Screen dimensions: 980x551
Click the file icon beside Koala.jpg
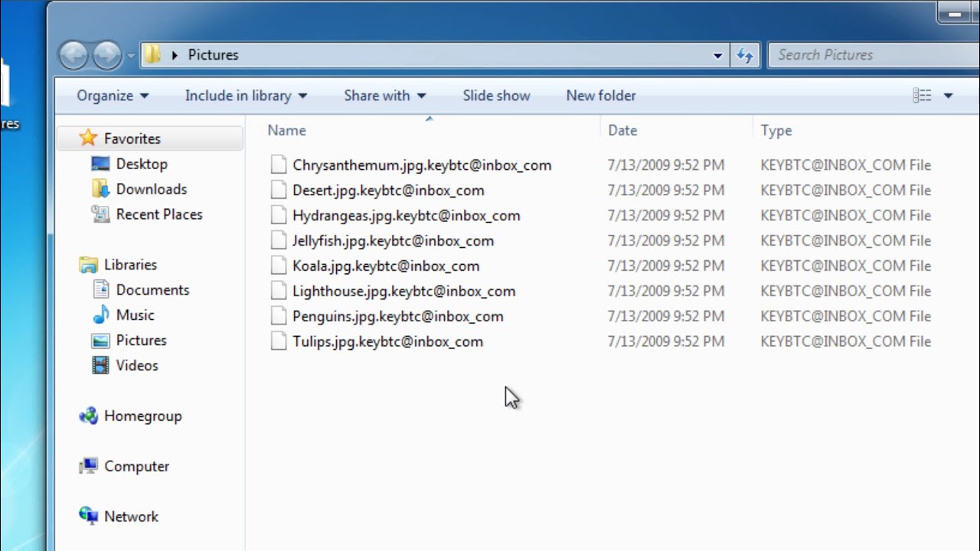279,266
